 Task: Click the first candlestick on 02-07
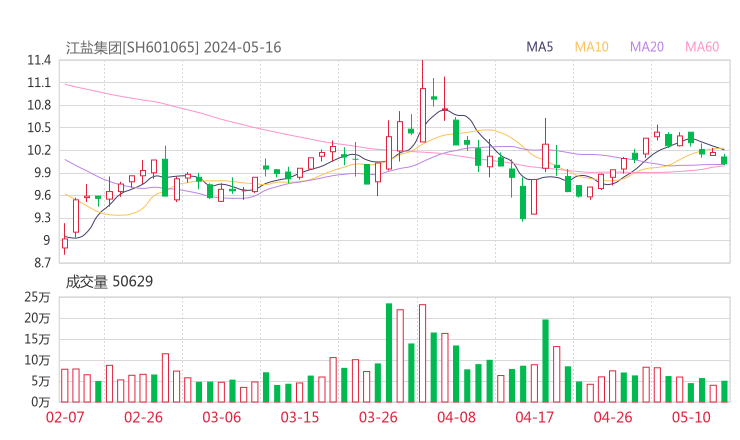point(65,240)
